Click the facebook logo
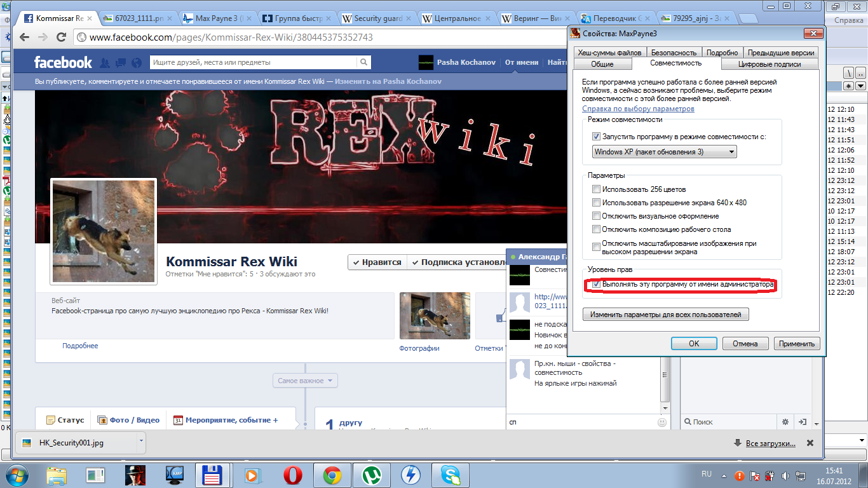The width and height of the screenshot is (868, 488). coord(63,62)
